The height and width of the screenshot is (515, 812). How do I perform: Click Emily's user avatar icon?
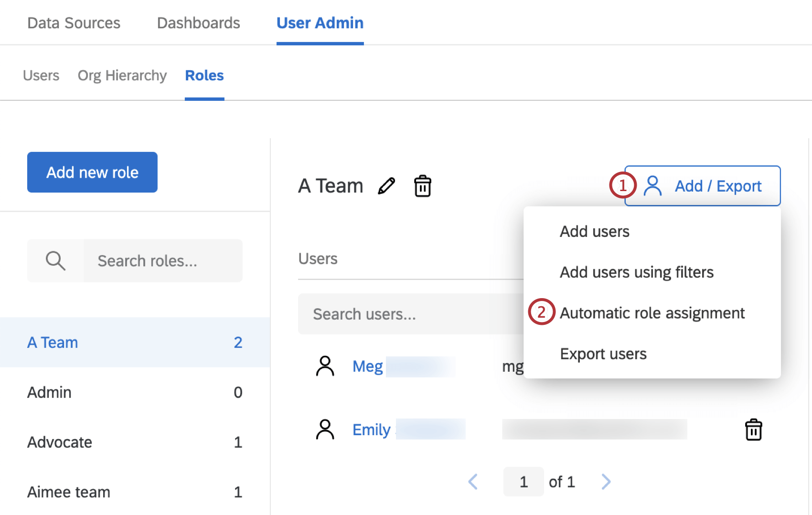tap(325, 429)
